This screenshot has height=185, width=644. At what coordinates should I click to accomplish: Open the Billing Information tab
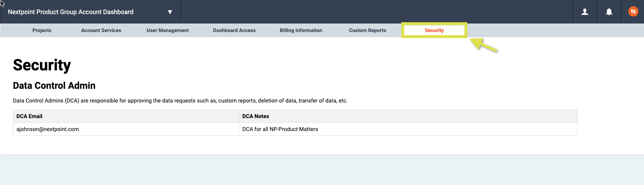click(x=301, y=31)
